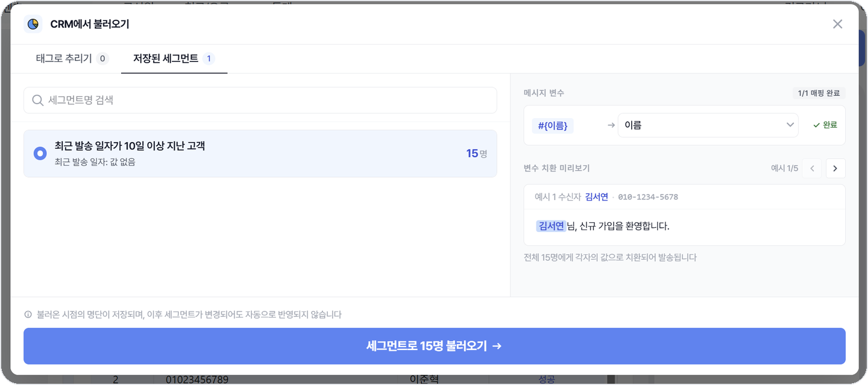Click the search magnifier icon
868x385 pixels.
37,100
